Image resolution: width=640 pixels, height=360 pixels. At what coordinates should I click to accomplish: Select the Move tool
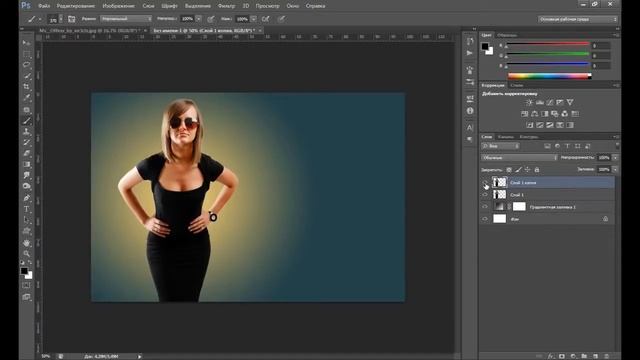[x=27, y=43]
